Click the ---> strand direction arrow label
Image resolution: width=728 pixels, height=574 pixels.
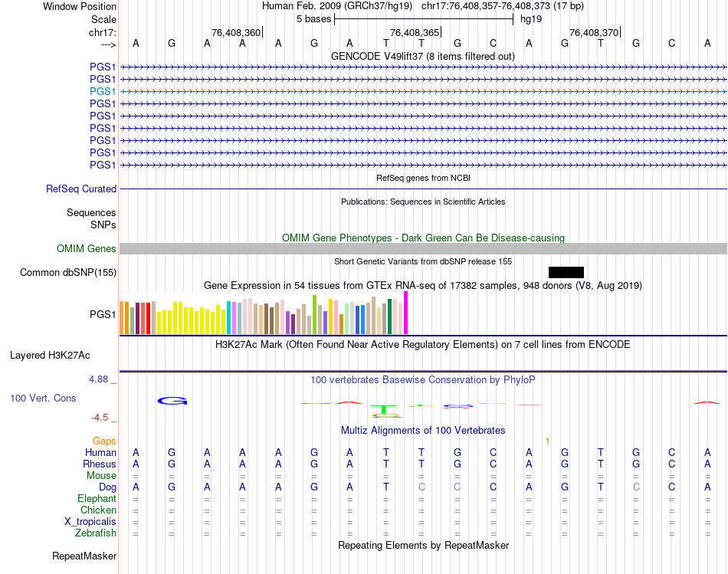point(108,44)
